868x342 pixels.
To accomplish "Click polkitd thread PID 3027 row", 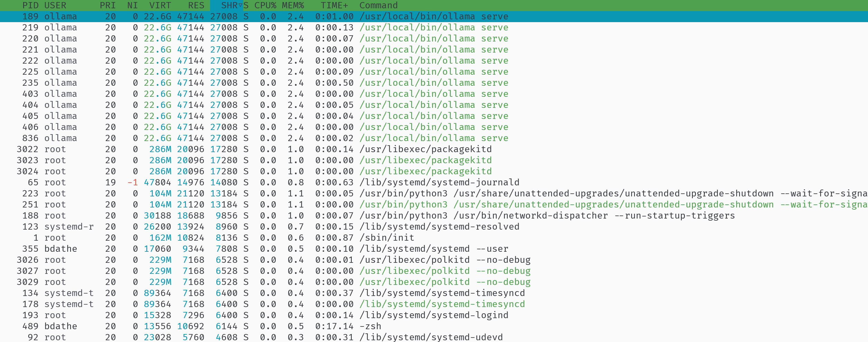I will click(x=434, y=271).
